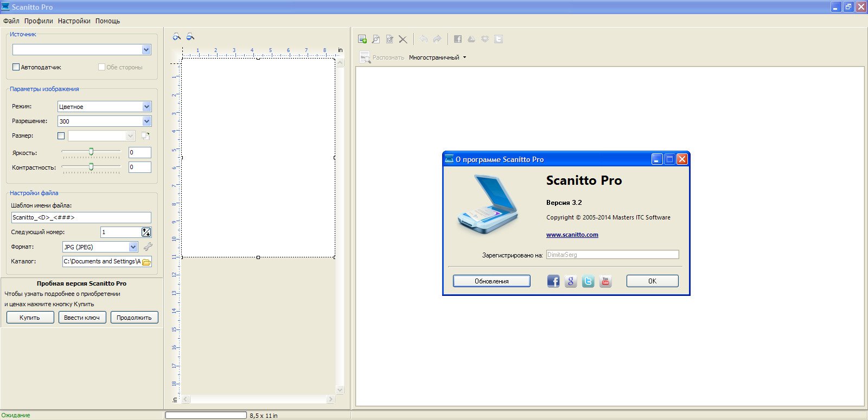Click the Купить button
Viewport: 868px width, 420px height.
coord(30,318)
